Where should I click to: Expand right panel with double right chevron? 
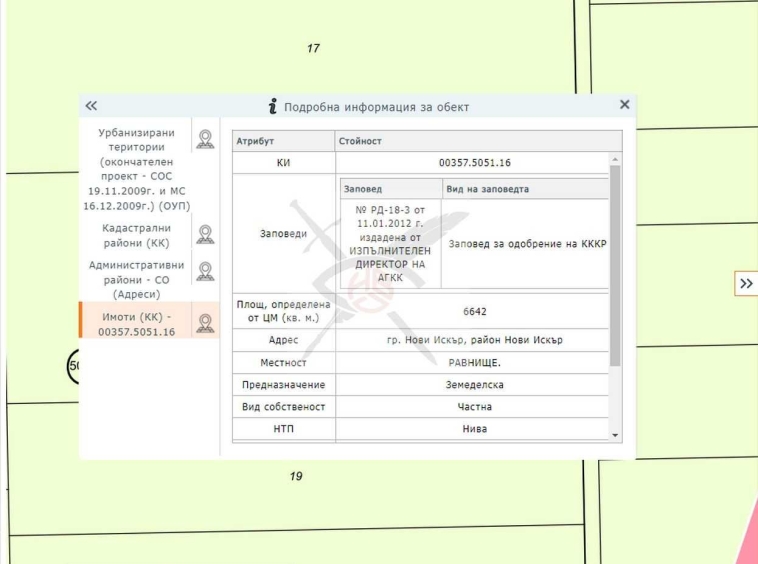click(746, 284)
